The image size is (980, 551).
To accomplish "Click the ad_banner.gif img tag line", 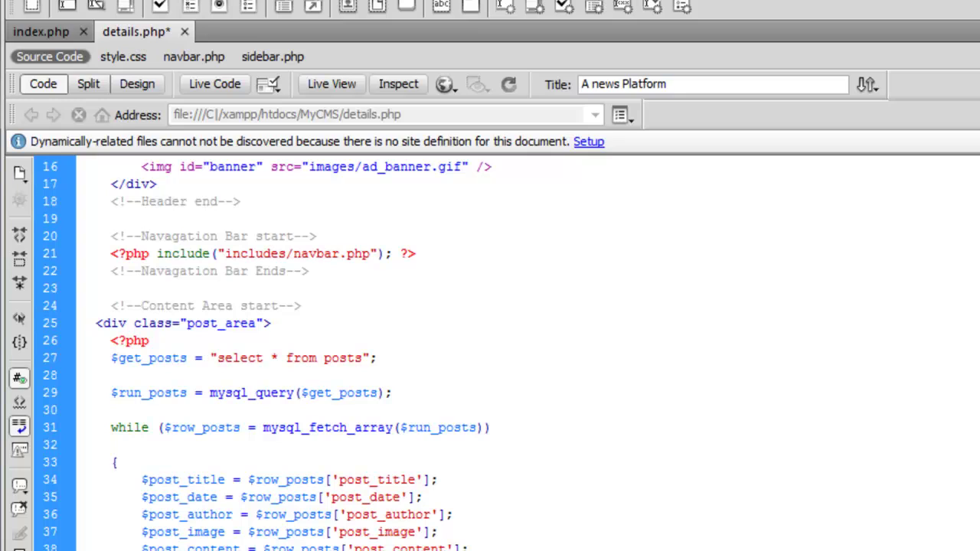I will click(316, 166).
